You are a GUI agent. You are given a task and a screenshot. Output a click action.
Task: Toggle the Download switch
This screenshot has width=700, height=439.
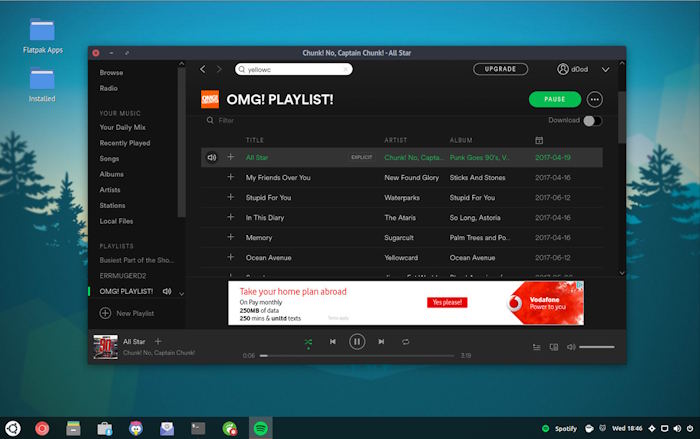592,121
